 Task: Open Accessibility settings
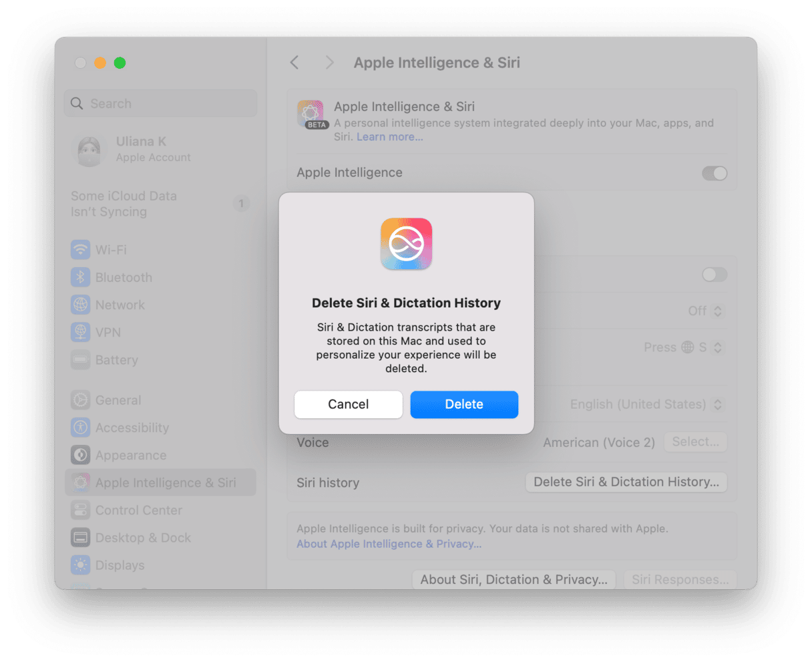pyautogui.click(x=160, y=428)
